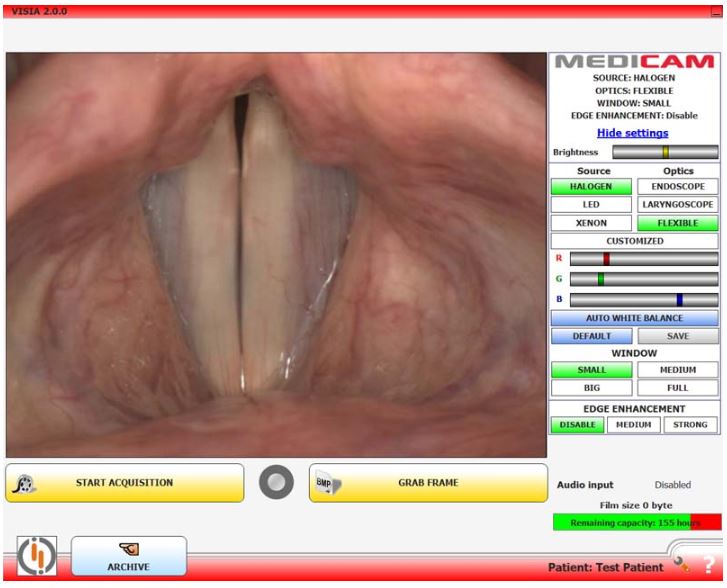Click the Hide settings link
This screenshot has height=588, width=727.
click(x=633, y=133)
